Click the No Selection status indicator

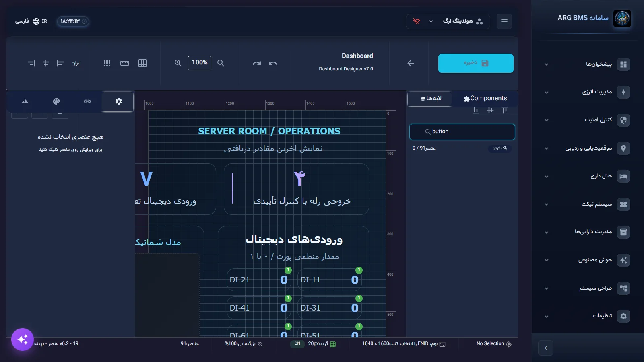494,344
